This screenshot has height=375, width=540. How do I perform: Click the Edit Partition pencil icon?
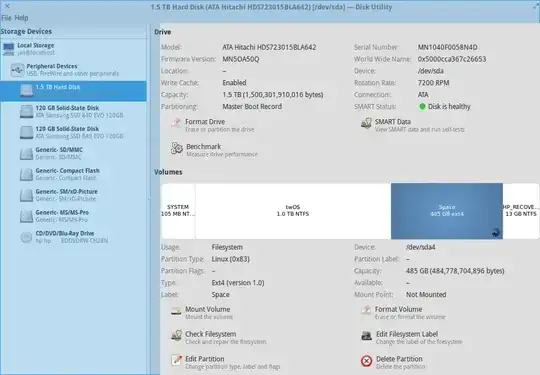tap(177, 360)
